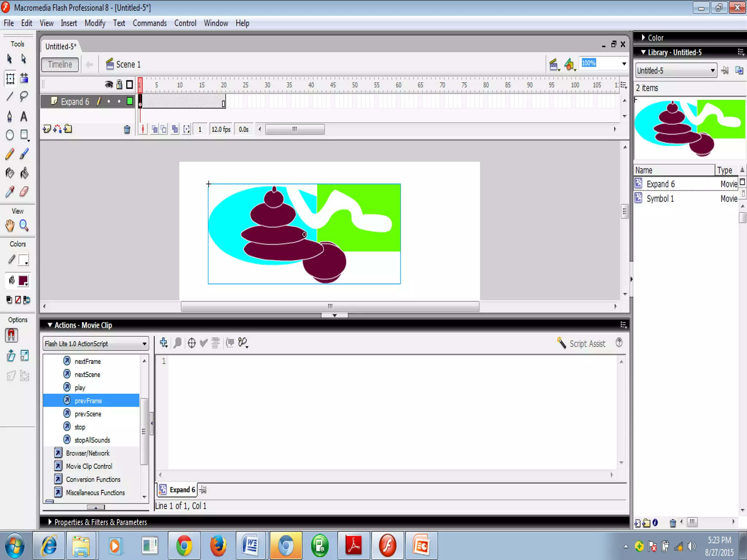Expand the Properties & Filters & Parameters panel

click(50, 522)
